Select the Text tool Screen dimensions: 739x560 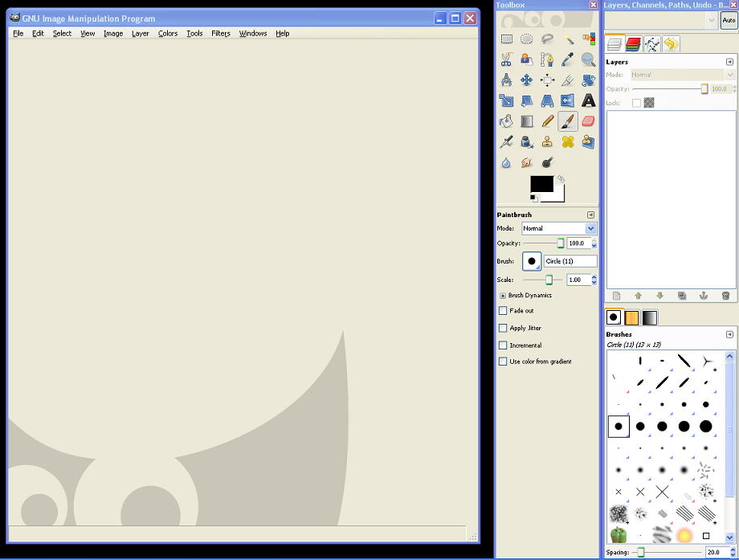tap(588, 100)
